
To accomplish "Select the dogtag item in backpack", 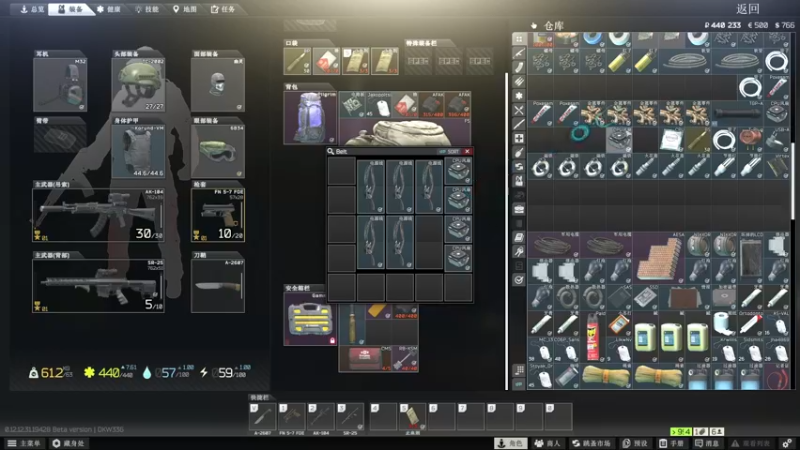I will [381, 105].
